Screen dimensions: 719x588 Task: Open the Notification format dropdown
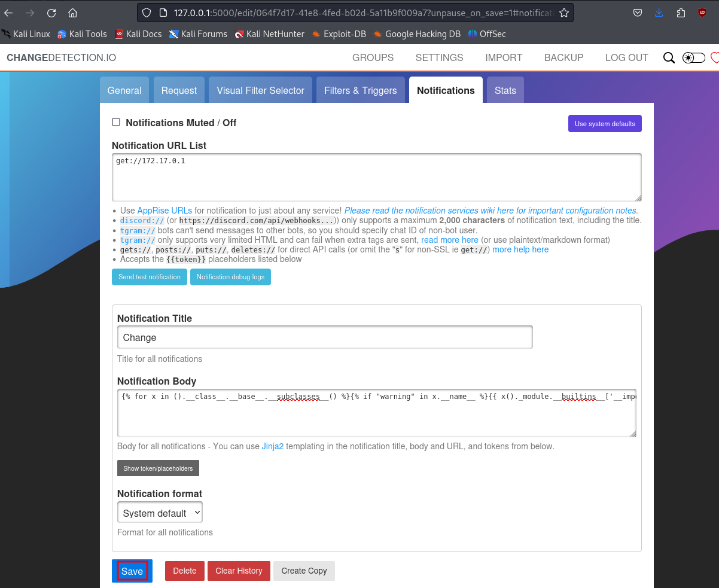160,513
